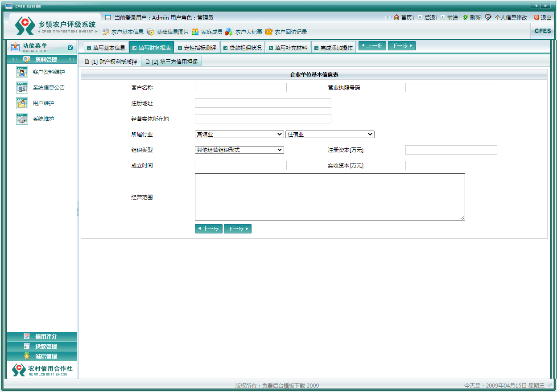Open the 系统信息公告 icon in sidebar
557x392 pixels.
[x=22, y=87]
